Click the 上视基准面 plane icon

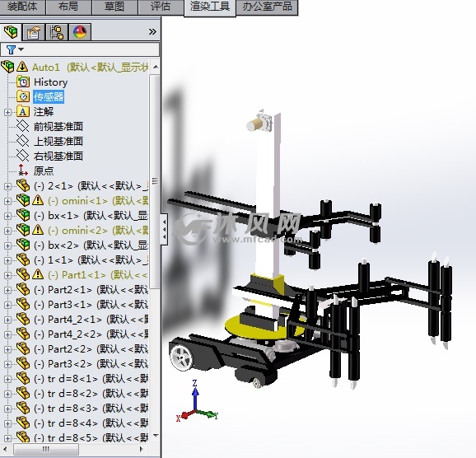click(x=22, y=141)
